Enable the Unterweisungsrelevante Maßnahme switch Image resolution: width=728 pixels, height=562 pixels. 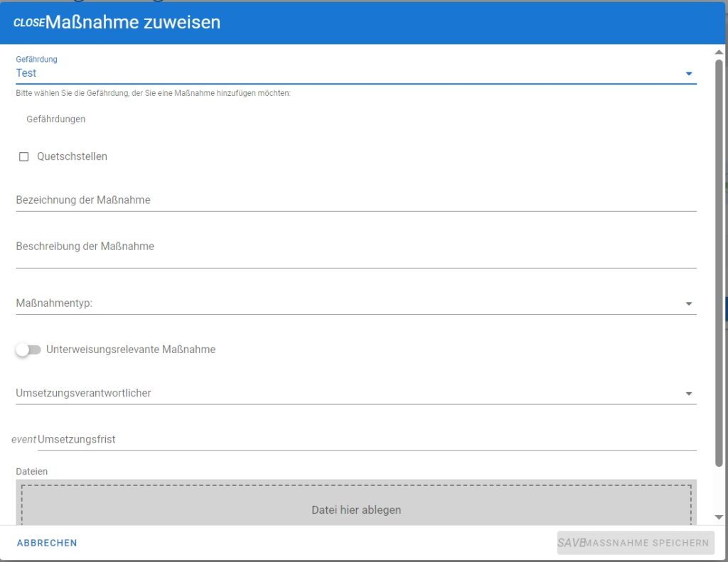click(28, 350)
